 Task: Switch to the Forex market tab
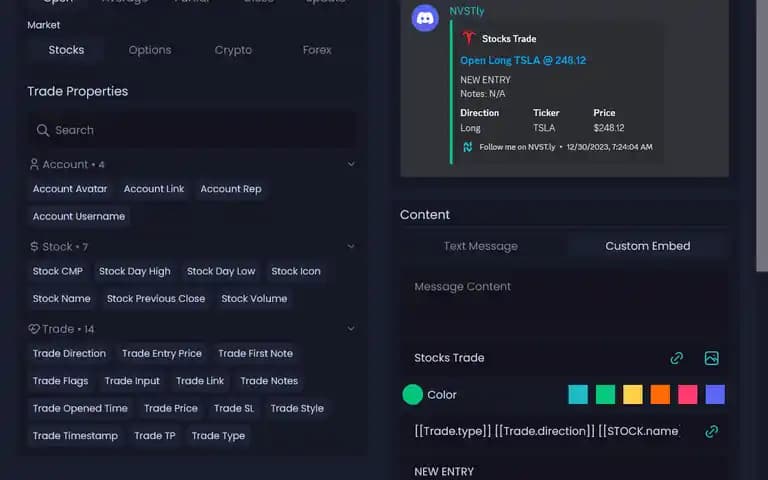tap(317, 50)
